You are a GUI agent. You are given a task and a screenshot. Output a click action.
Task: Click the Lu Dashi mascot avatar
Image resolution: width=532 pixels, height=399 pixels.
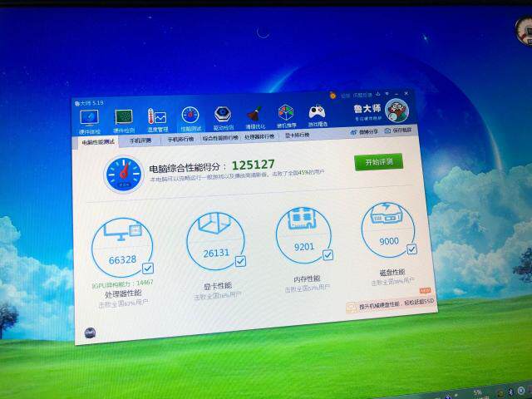click(397, 111)
